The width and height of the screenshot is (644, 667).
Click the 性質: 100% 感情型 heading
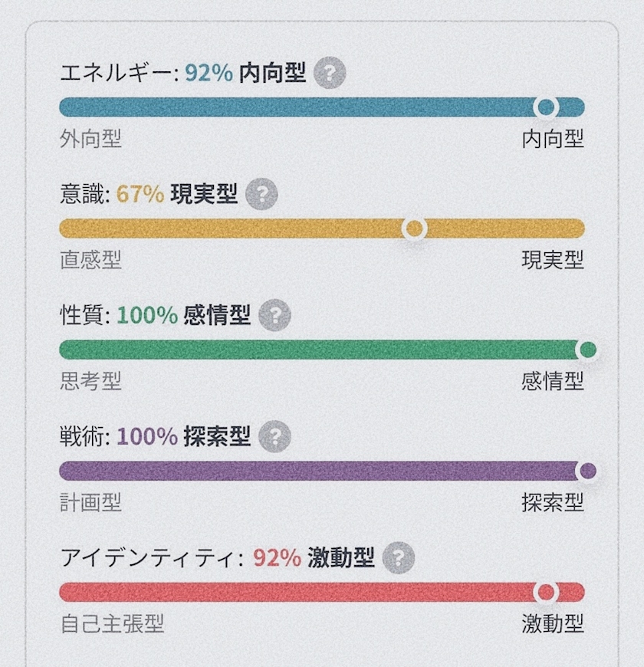click(x=156, y=315)
